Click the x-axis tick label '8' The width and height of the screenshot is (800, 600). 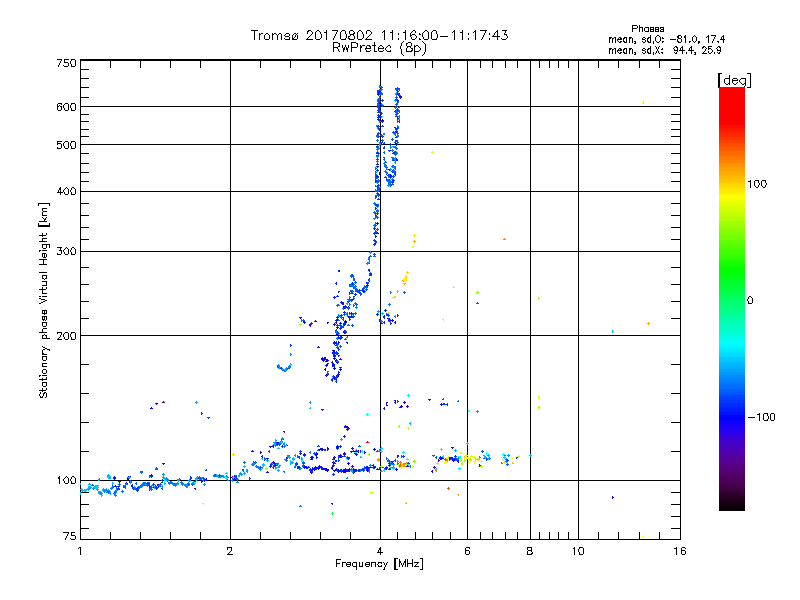point(530,551)
